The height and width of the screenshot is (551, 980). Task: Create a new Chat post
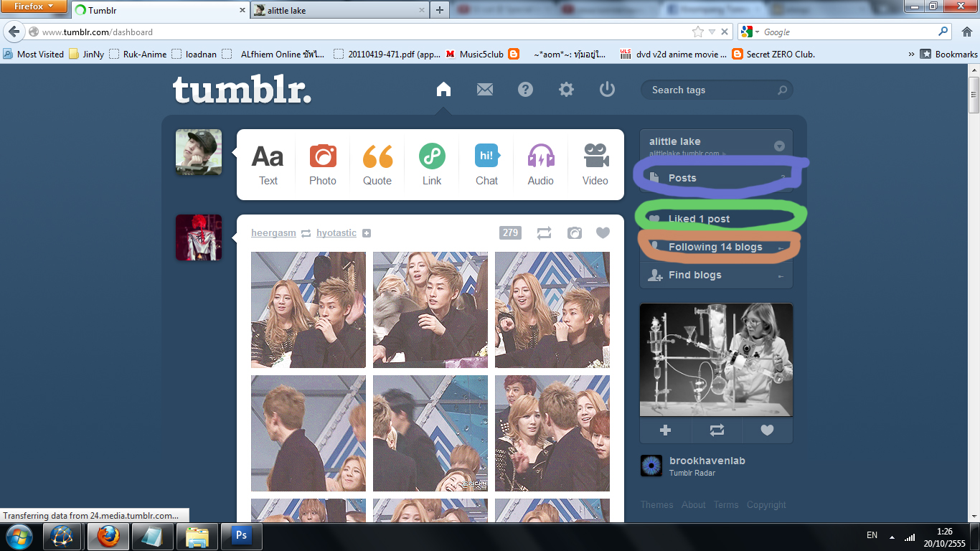pos(486,165)
